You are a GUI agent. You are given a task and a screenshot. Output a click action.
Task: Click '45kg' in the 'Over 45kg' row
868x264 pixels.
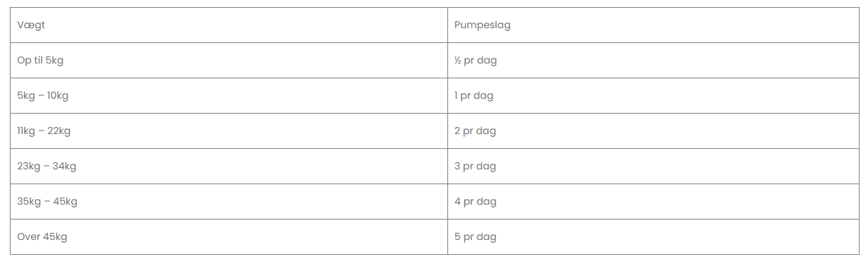tap(55, 237)
